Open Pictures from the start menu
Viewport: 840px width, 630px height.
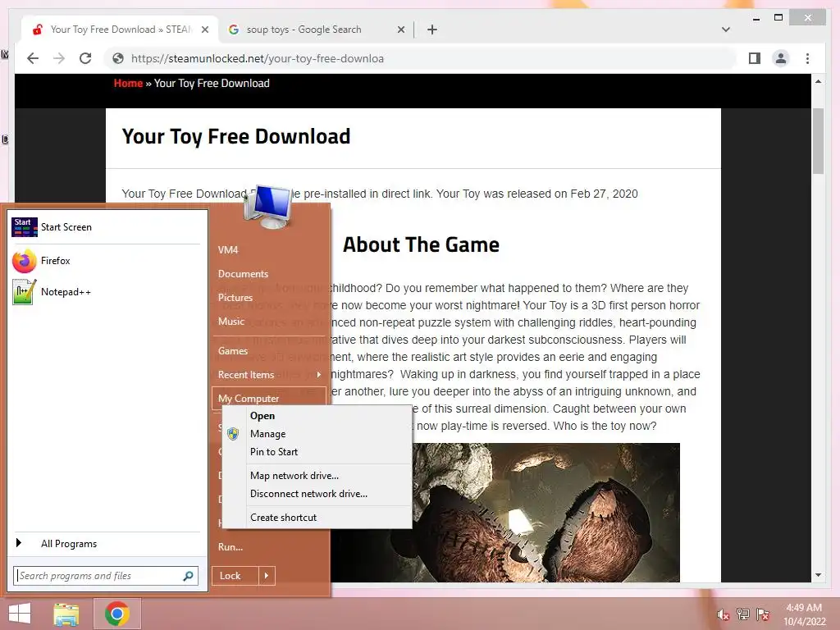235,297
